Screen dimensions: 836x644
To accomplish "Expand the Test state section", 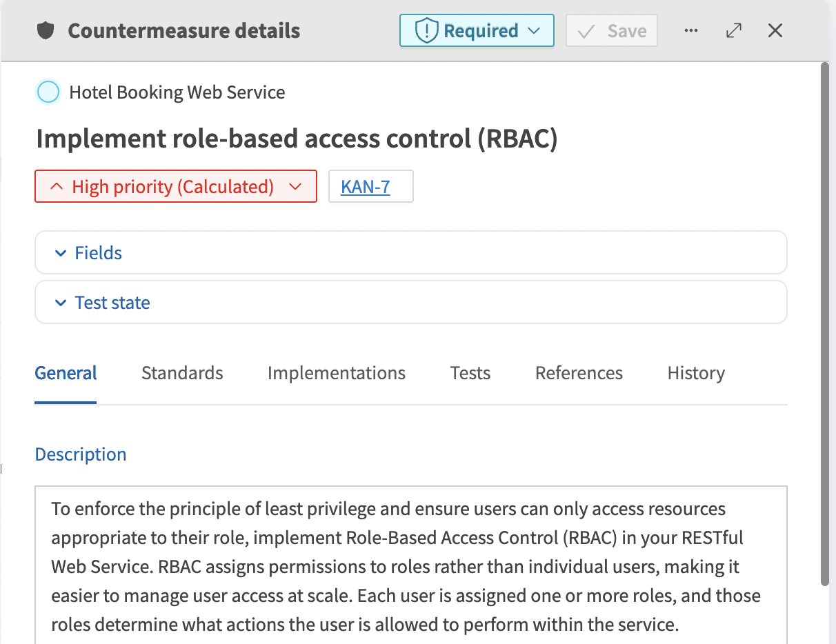I will tap(112, 303).
